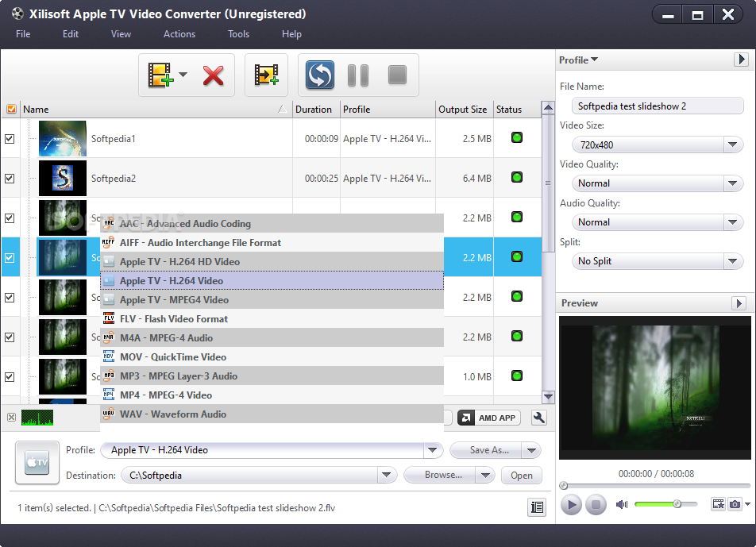756x547 pixels.
Task: Select WAV - Waveform Audio
Action: pyautogui.click(x=272, y=414)
